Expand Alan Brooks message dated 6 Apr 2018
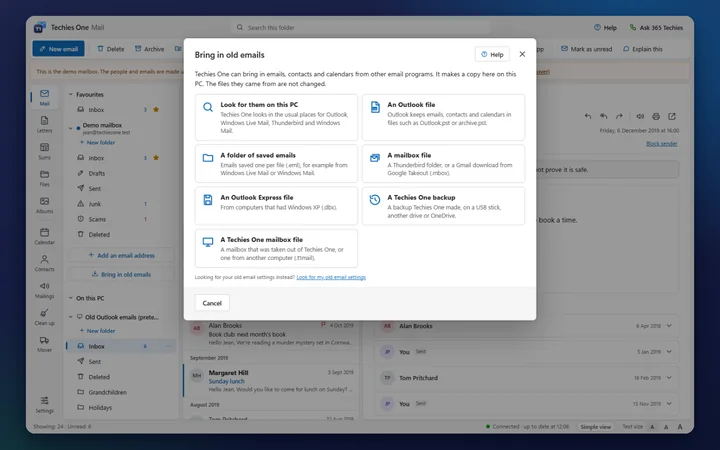The height and width of the screenshot is (450, 720). [x=669, y=326]
